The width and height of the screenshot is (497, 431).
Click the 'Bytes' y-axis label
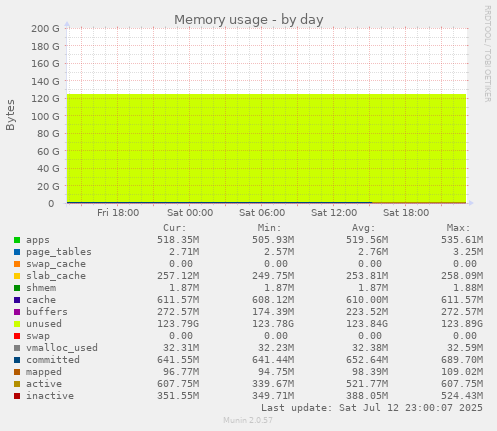click(10, 115)
